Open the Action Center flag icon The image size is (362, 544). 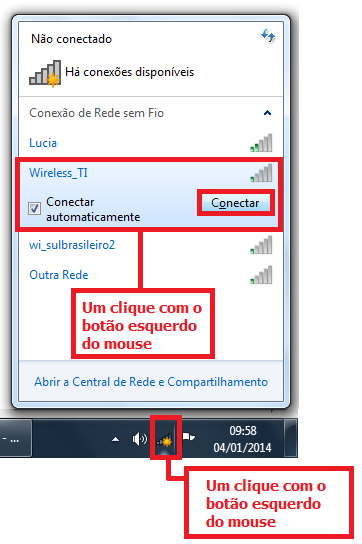[x=188, y=437]
